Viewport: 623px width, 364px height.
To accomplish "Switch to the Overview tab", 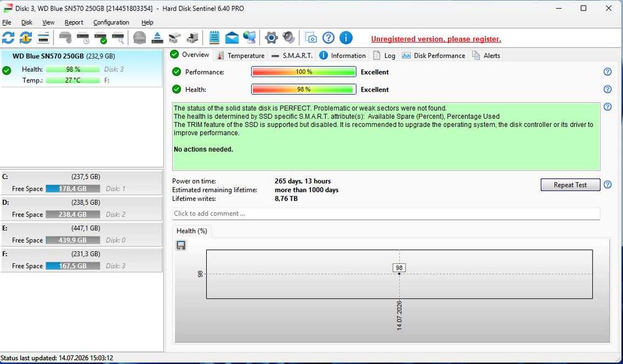I will 190,55.
